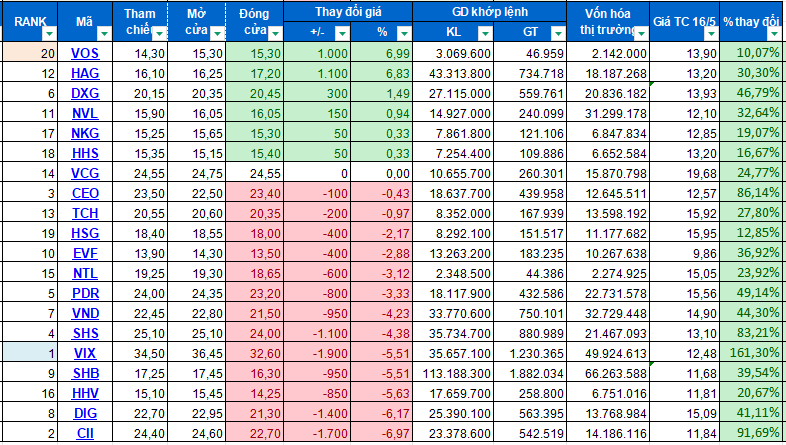Select the Thay đổi giá header cell

pyautogui.click(x=348, y=12)
